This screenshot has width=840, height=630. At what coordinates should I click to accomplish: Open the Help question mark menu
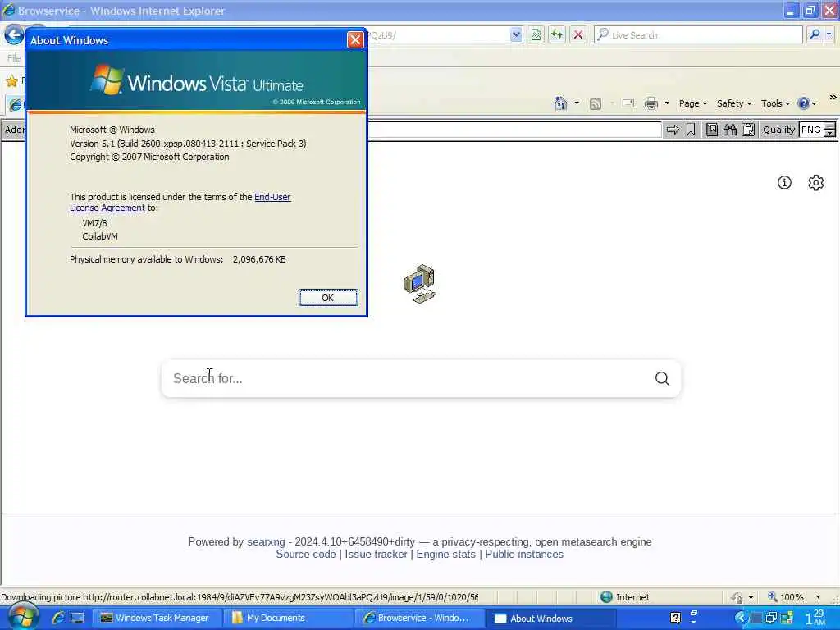click(807, 103)
